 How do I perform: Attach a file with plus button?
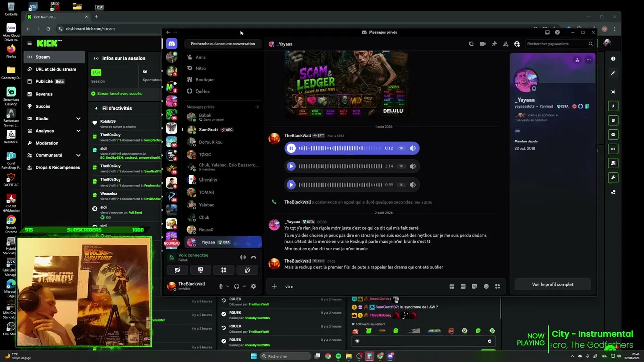click(274, 286)
